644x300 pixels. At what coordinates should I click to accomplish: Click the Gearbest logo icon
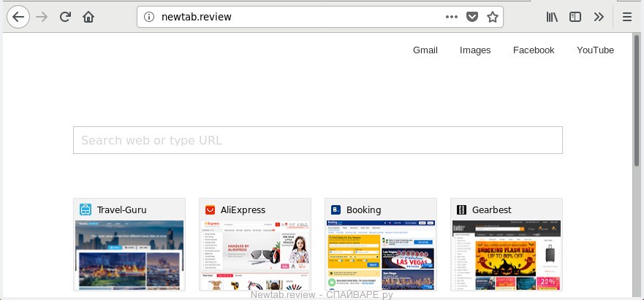tap(461, 209)
